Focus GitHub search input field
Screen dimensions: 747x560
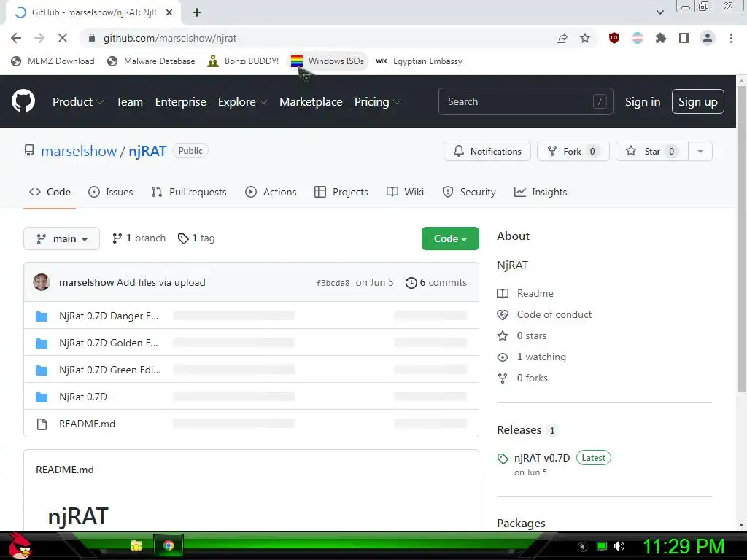point(525,101)
